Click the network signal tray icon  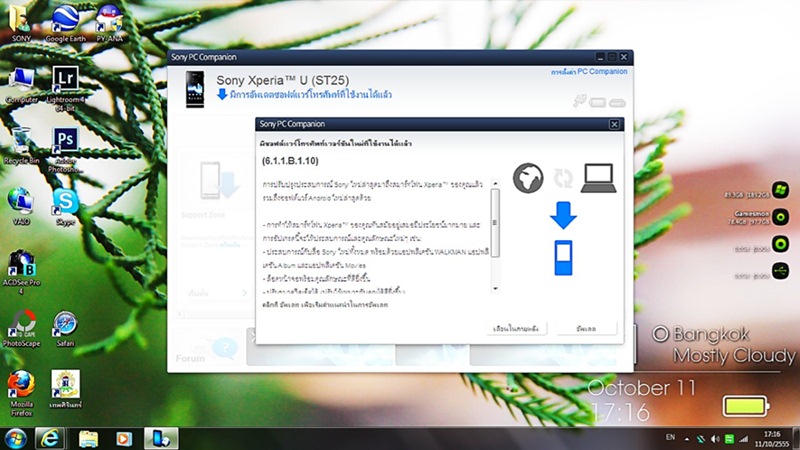click(x=744, y=439)
